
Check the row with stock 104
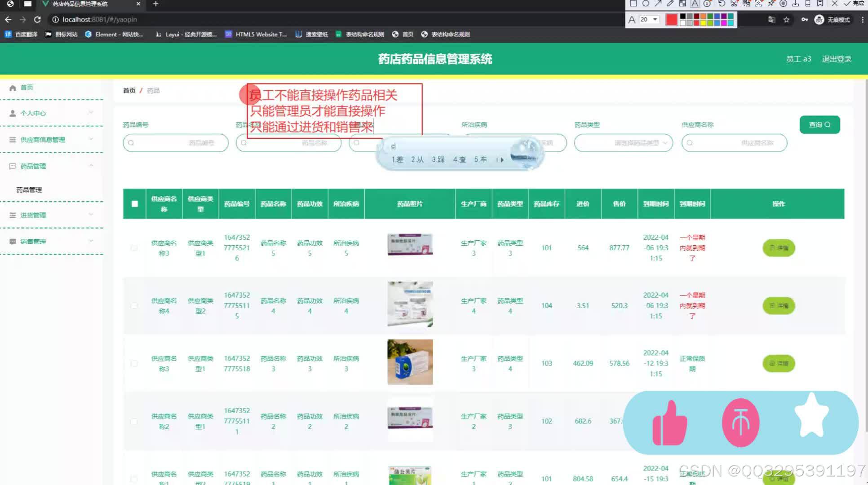coord(134,306)
